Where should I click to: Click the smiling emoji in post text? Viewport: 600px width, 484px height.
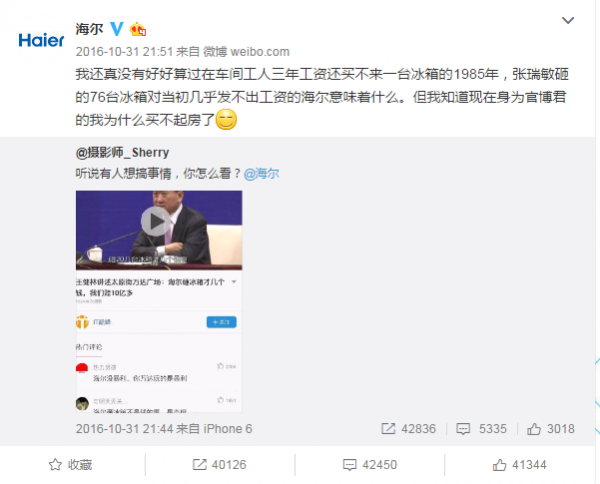(227, 119)
